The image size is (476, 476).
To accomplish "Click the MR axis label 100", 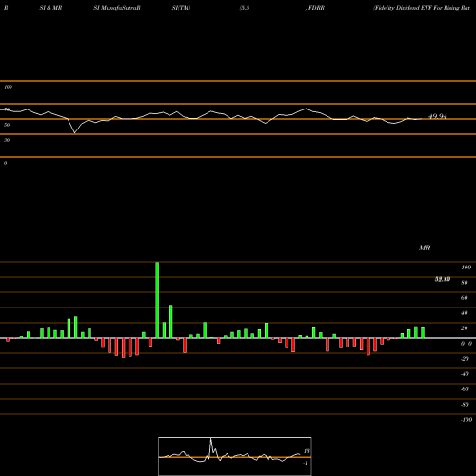I will 466,268.
